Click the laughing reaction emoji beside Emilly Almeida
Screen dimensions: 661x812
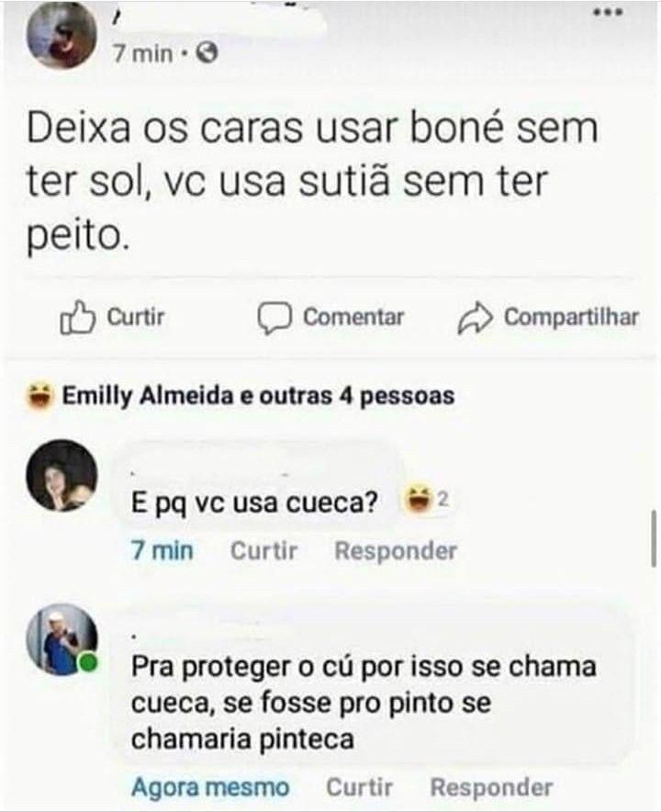39,397
